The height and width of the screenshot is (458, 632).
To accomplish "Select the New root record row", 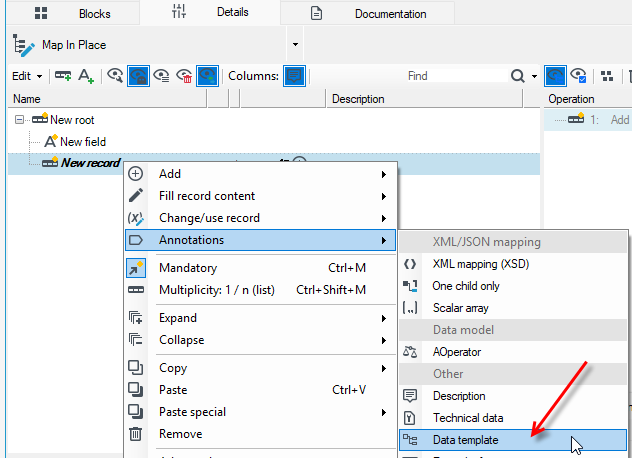I will [274, 120].
